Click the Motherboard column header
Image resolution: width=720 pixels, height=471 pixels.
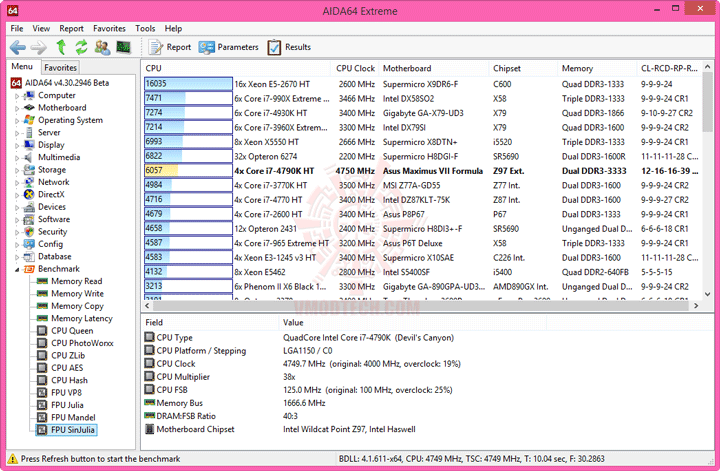tap(434, 68)
